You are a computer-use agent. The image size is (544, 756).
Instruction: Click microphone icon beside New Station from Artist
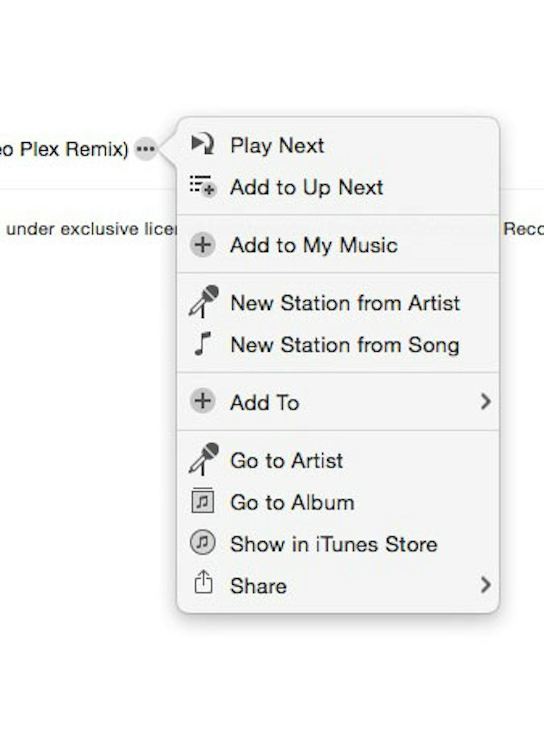pyautogui.click(x=203, y=301)
